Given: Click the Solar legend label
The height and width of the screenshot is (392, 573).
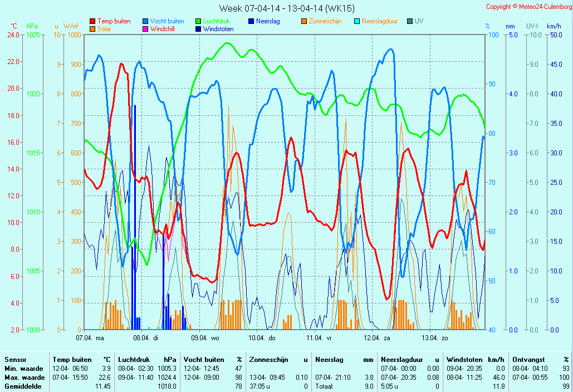Looking at the screenshot, I should tap(105, 29).
